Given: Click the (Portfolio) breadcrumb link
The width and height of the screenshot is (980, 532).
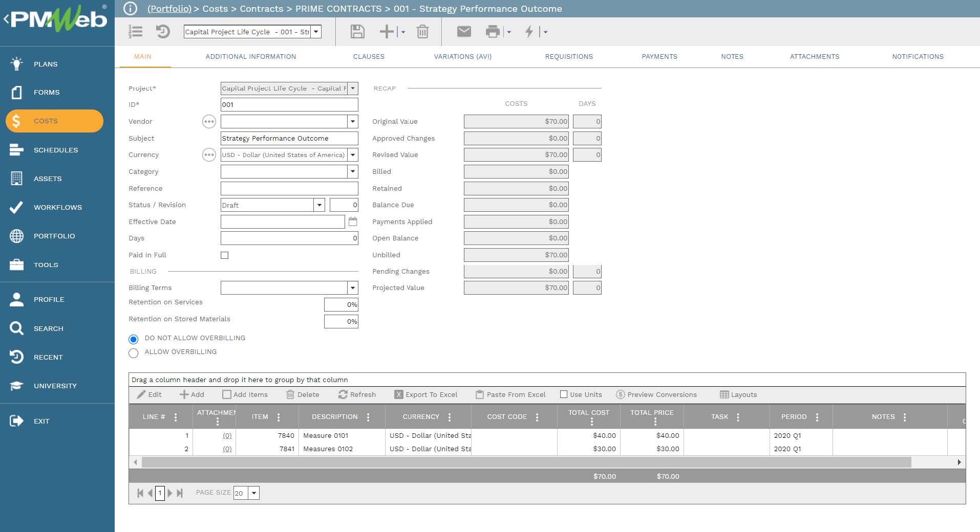Looking at the screenshot, I should click(x=169, y=9).
